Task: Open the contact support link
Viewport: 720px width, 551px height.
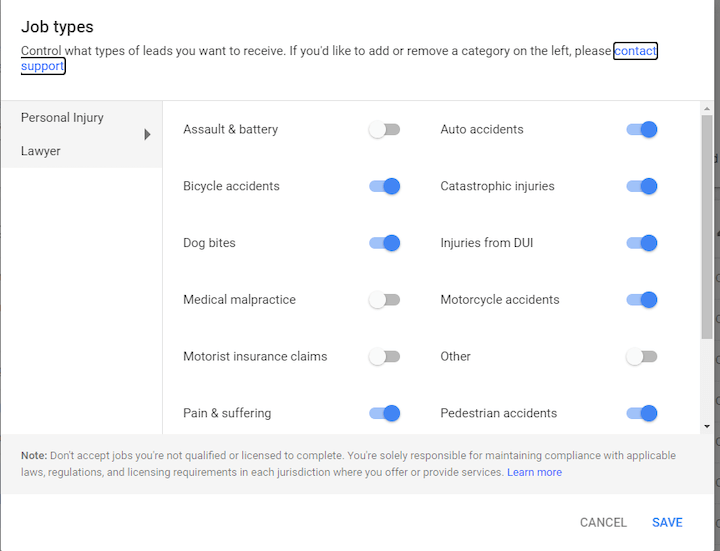Action: tap(635, 51)
